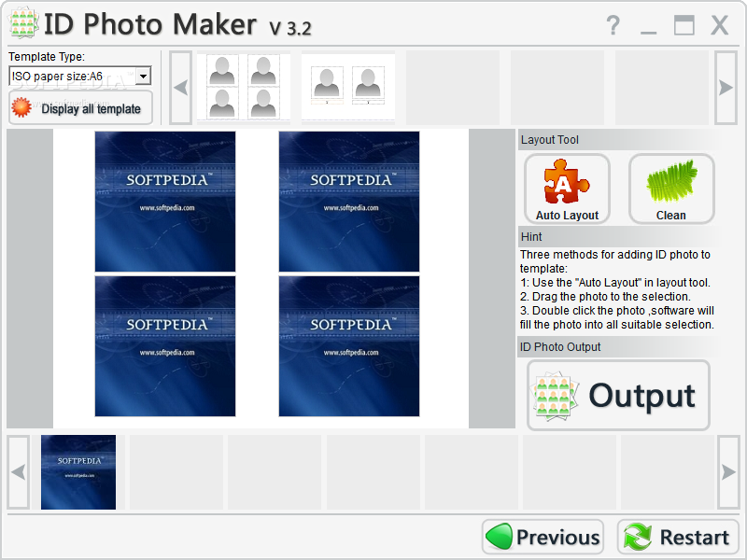The width and height of the screenshot is (747, 560).
Task: Show more photos in bottom strip with right arrow
Action: click(728, 472)
